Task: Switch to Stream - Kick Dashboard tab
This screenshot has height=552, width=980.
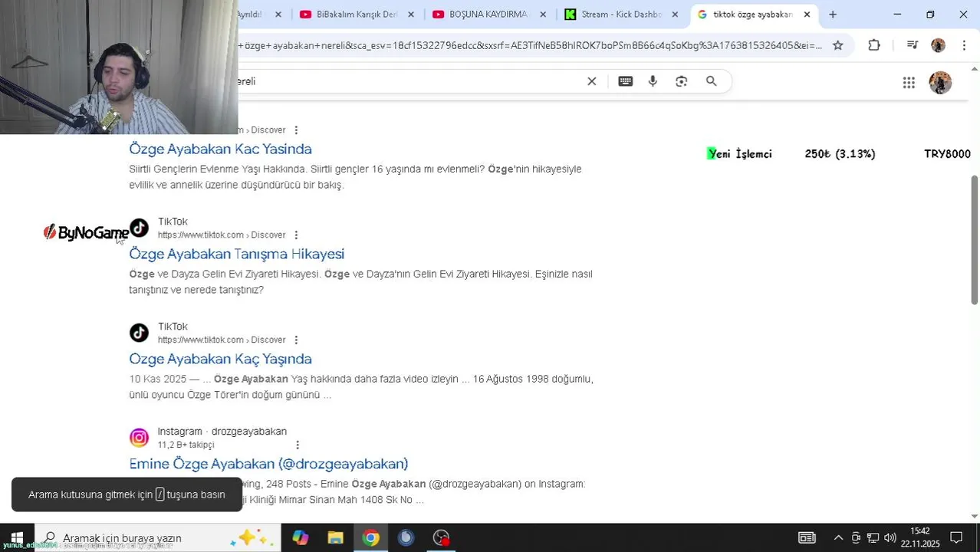Action: click(621, 15)
